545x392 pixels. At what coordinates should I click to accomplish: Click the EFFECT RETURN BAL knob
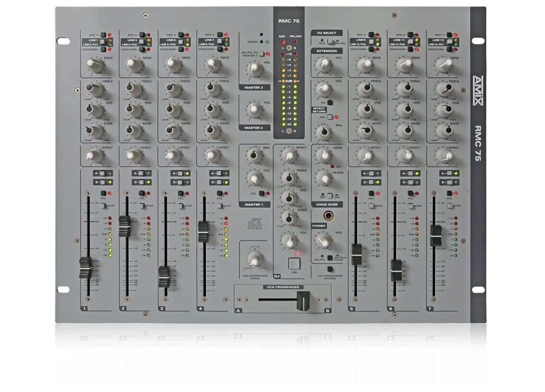(324, 132)
